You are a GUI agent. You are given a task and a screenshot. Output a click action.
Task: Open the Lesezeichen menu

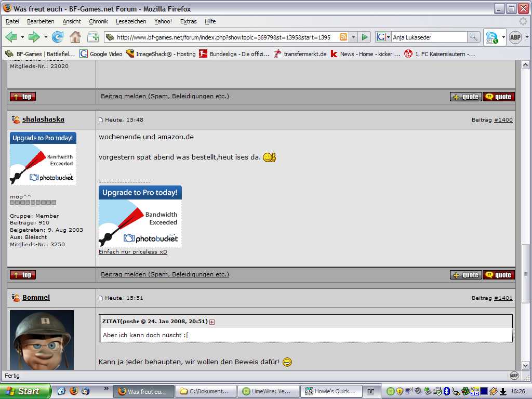pyautogui.click(x=131, y=21)
